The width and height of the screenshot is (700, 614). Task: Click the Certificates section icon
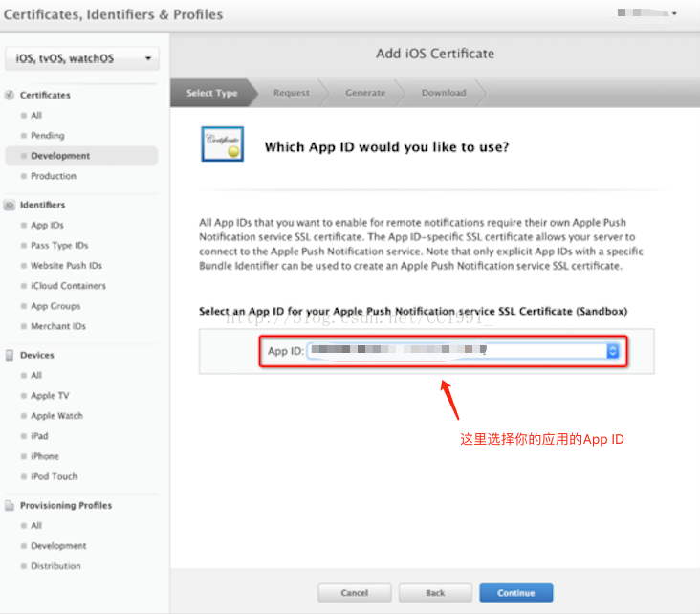(x=9, y=95)
